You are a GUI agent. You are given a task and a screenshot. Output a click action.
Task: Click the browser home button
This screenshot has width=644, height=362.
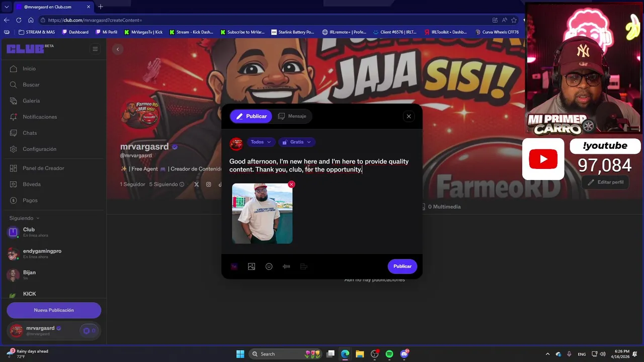[31, 20]
